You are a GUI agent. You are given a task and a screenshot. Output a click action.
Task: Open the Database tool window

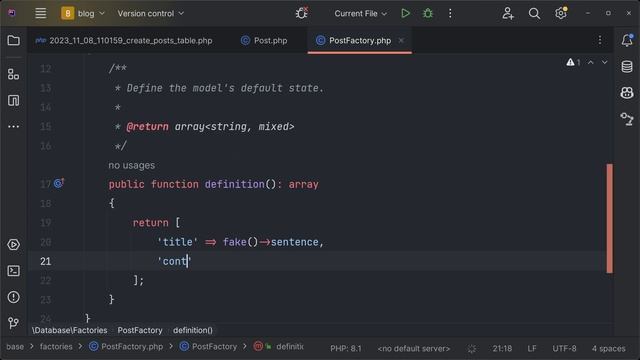coord(627,66)
